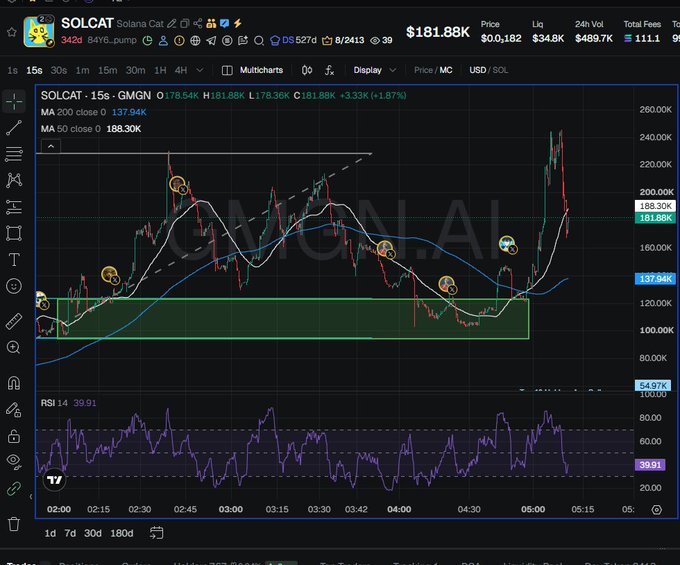Open the TradingView logo link
Screen dimensions: 680x565
click(x=55, y=480)
